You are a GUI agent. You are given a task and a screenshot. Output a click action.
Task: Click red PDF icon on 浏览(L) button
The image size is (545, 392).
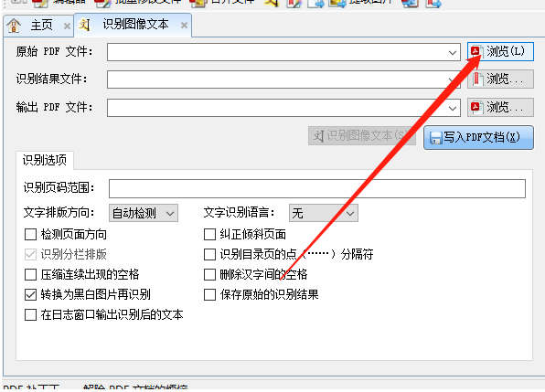click(x=476, y=51)
